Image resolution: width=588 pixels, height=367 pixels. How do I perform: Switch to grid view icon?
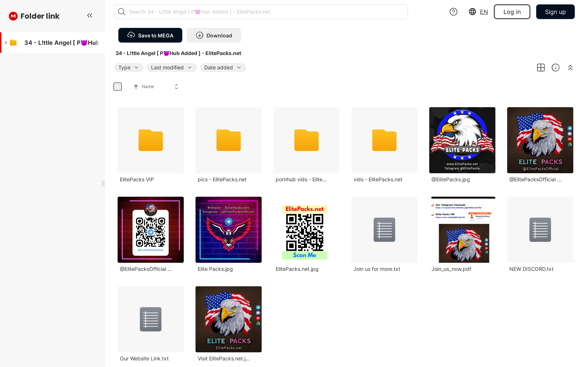pyautogui.click(x=541, y=68)
